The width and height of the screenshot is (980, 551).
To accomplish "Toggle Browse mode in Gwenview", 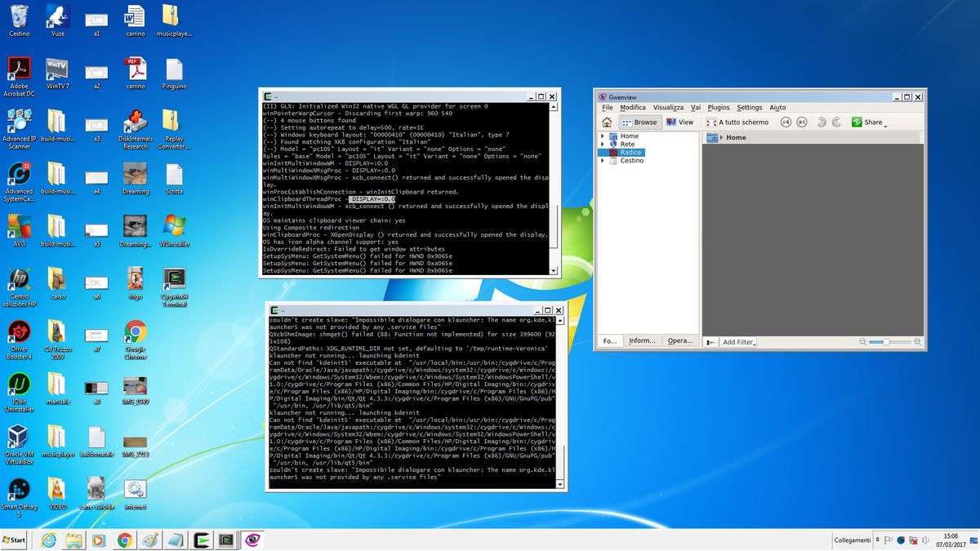I will coord(639,122).
